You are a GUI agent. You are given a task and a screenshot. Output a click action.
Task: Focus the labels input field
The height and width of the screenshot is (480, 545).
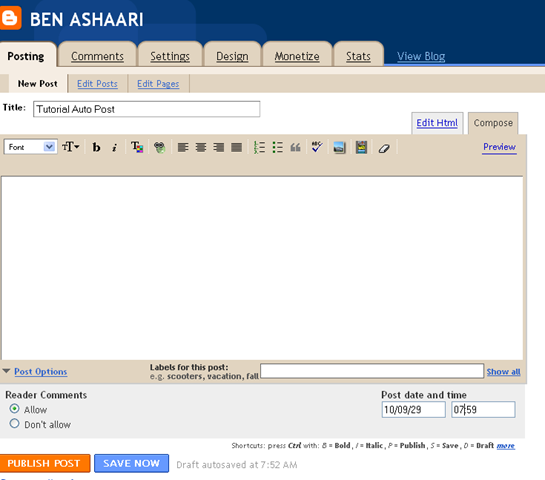tap(372, 371)
